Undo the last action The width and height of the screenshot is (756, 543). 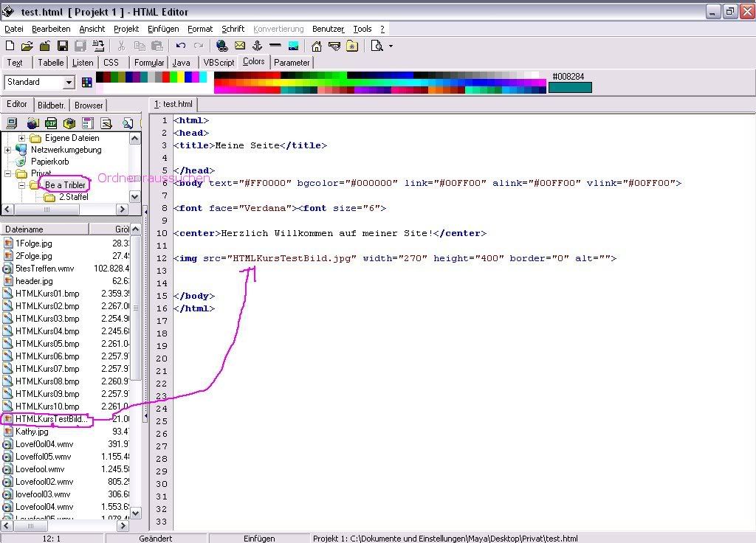[x=181, y=46]
